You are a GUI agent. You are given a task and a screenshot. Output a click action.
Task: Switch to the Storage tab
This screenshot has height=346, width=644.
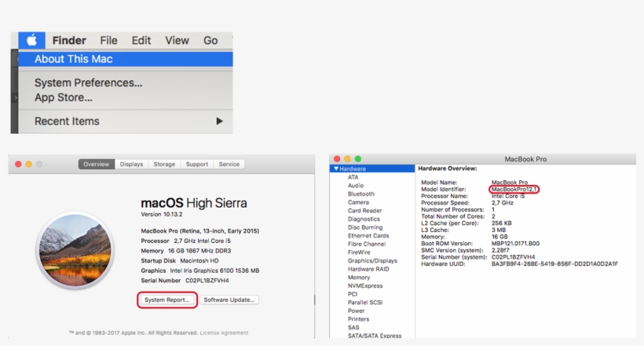coord(164,164)
